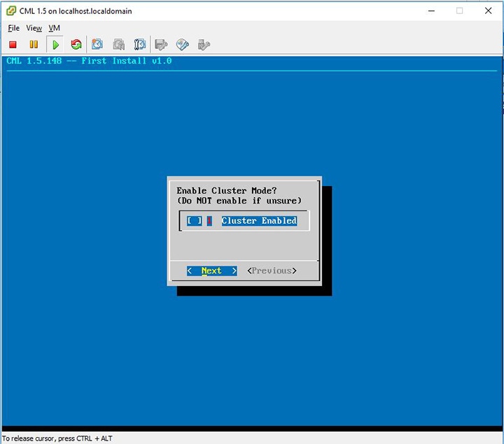Open the VM menu
This screenshot has height=444, width=504.
coord(54,28)
